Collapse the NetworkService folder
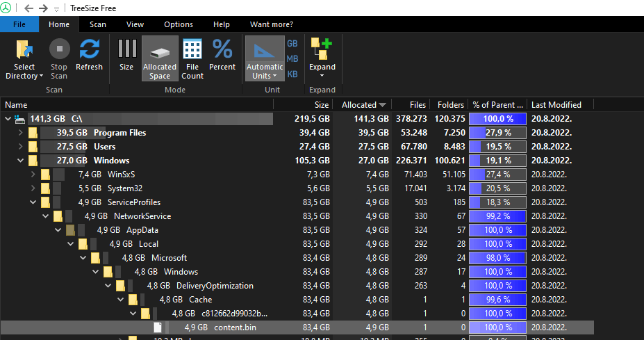The width and height of the screenshot is (644, 340). point(46,216)
